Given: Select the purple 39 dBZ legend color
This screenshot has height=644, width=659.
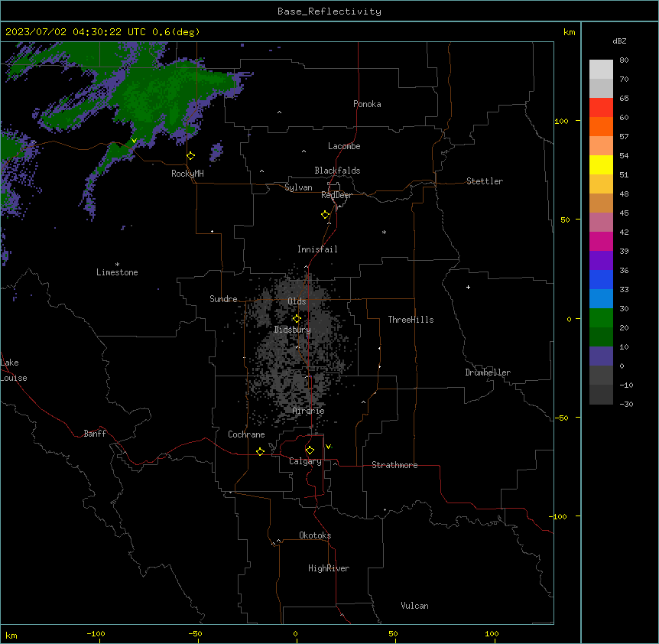Looking at the screenshot, I should 601,260.
